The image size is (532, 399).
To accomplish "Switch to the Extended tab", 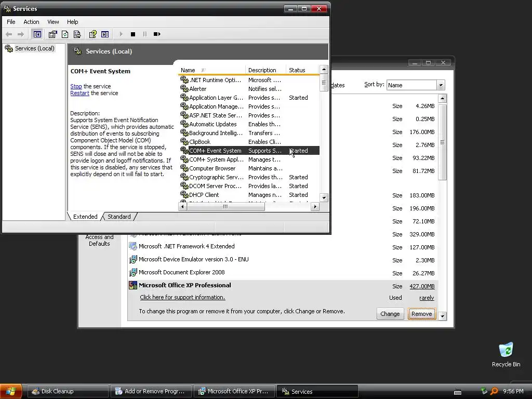I will (85, 217).
